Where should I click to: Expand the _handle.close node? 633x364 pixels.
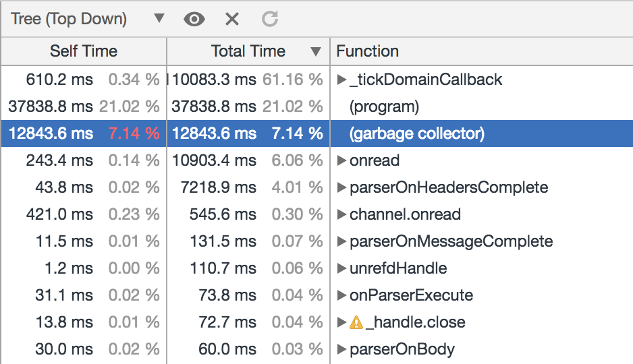click(341, 322)
